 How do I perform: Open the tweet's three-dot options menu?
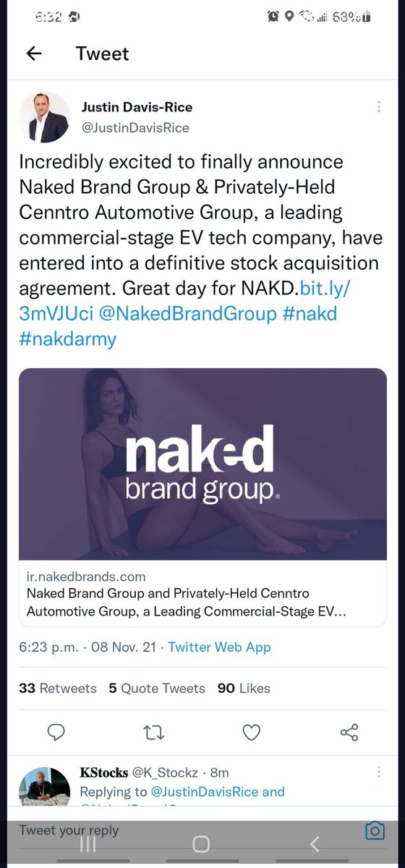pos(378,107)
